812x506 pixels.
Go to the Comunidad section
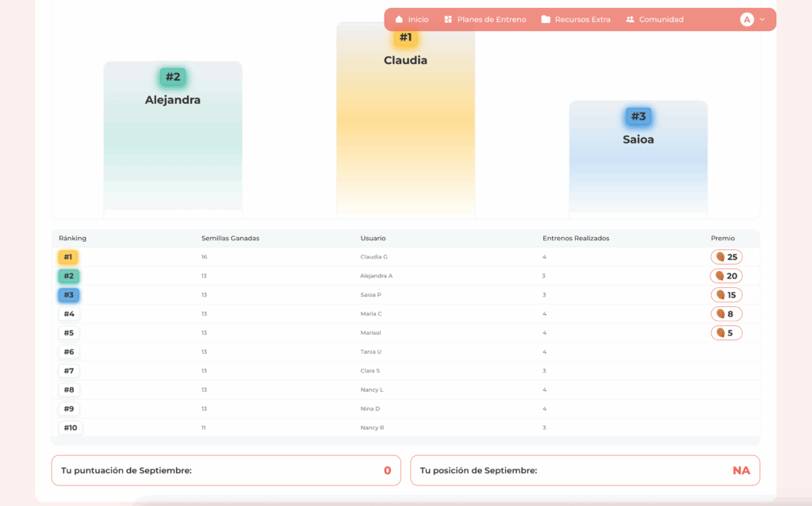661,20
